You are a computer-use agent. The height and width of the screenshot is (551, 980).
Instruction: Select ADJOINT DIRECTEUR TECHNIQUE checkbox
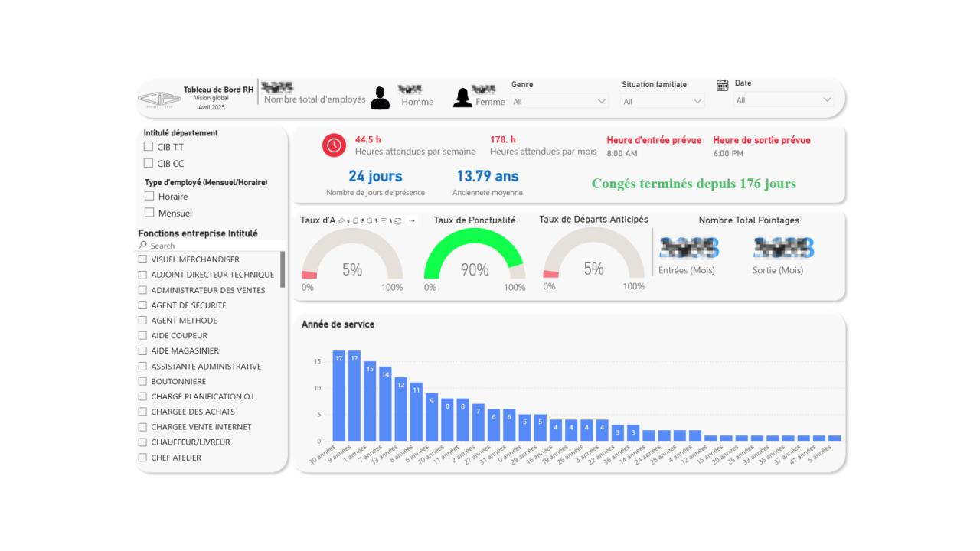[x=142, y=275]
